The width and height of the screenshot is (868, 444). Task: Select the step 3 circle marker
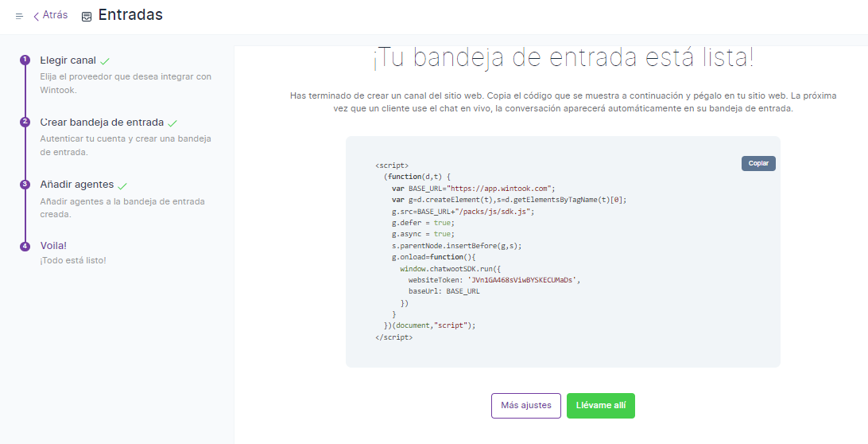click(25, 184)
